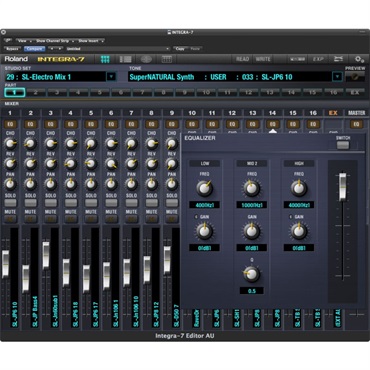The image size is (370, 370).
Task: Click the Q knob in the equalizer panel
Action: pos(252,274)
